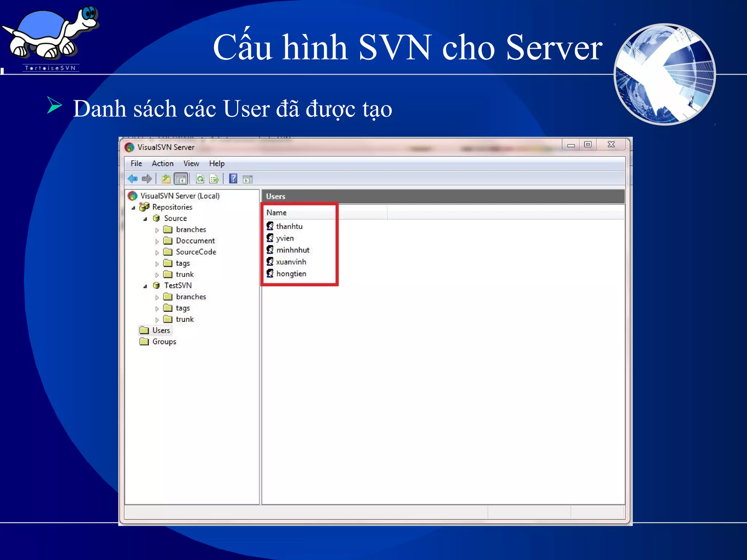Expand the SourceCode folder
Image resolution: width=747 pixels, height=560 pixels.
click(157, 253)
